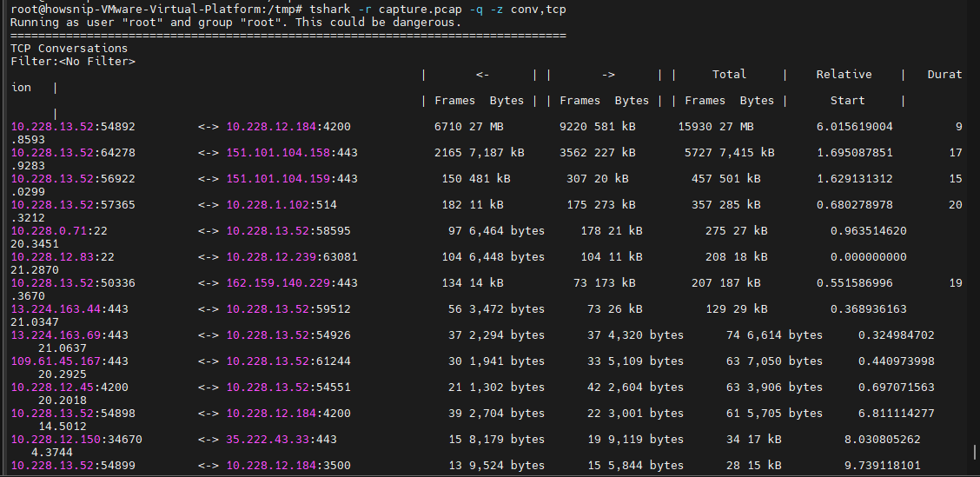
Task: Click the '457 501 kB' total
Action: click(725, 179)
